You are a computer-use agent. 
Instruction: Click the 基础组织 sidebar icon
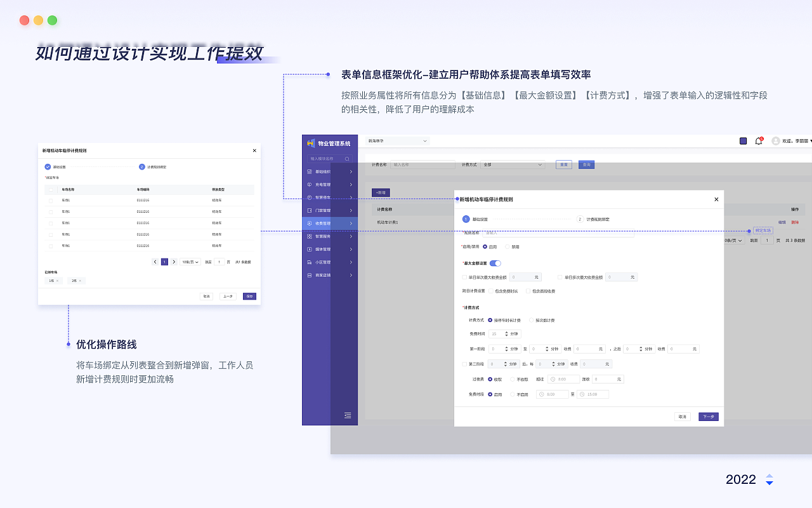tap(309, 171)
